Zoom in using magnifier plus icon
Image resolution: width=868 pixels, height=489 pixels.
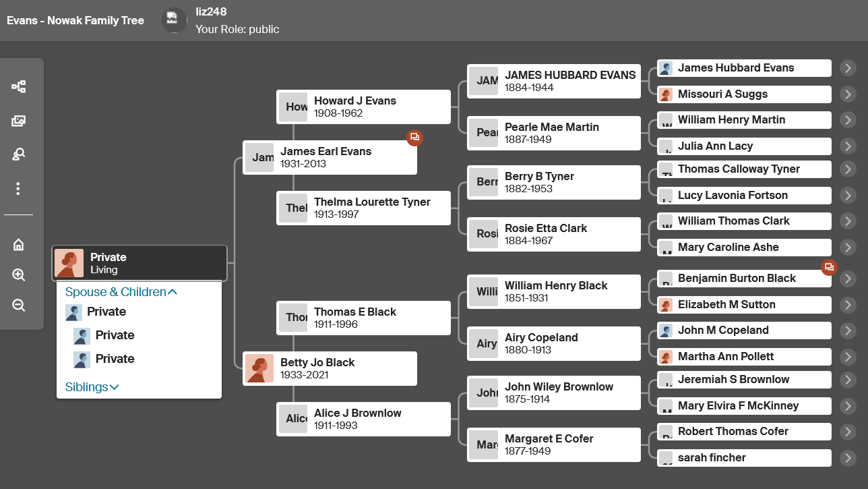(x=19, y=275)
